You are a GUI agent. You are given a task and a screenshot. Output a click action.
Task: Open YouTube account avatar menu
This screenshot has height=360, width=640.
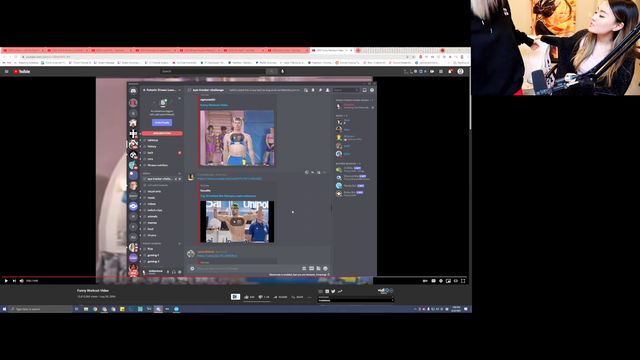460,71
